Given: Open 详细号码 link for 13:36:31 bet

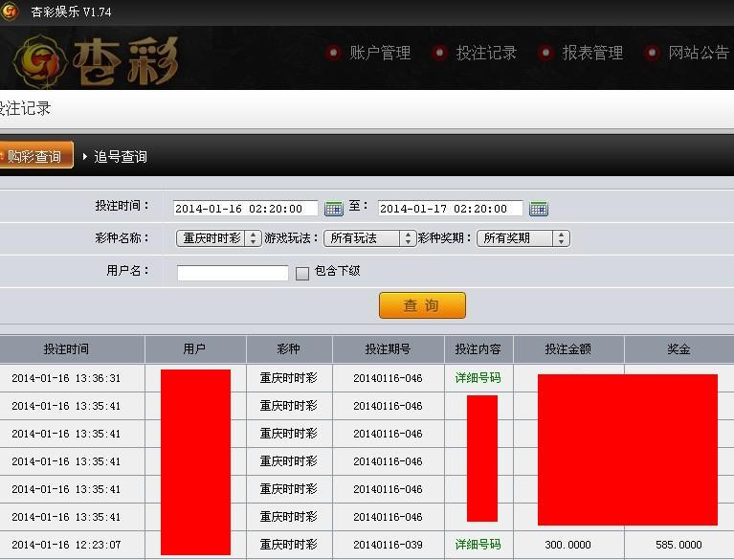Looking at the screenshot, I should pos(478,378).
